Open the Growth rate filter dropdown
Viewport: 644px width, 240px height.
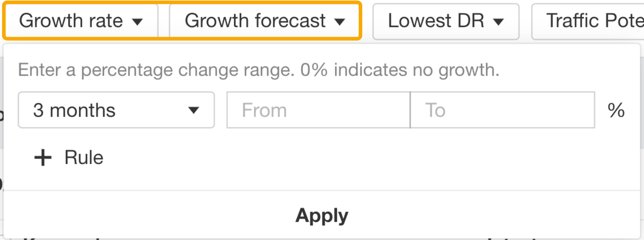(81, 21)
